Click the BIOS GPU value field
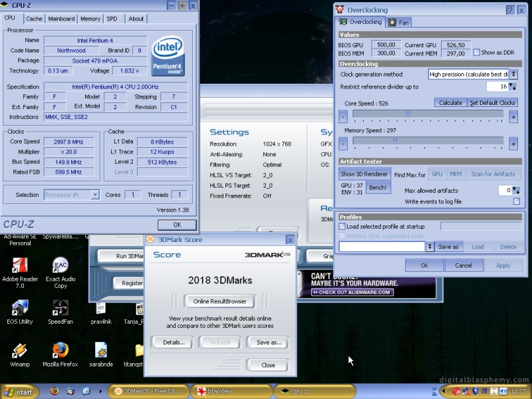Screen dimensions: 532x399 pyautogui.click(x=386, y=45)
